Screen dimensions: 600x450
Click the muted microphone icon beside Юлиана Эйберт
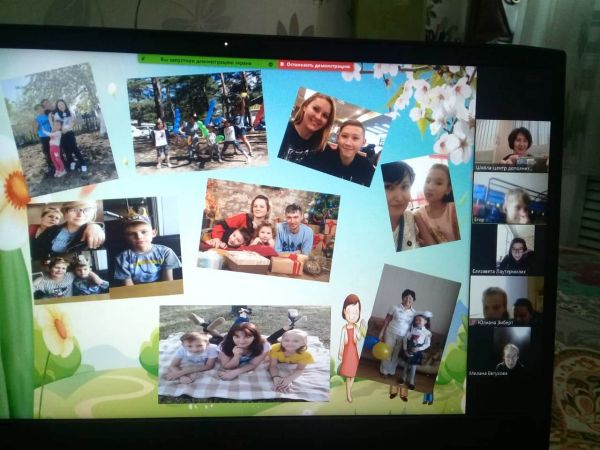pos(476,322)
